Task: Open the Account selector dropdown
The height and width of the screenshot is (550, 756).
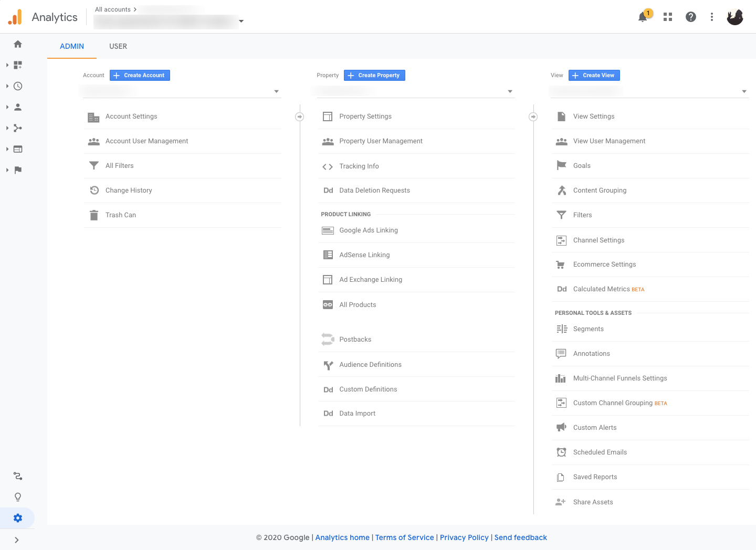Action: pyautogui.click(x=181, y=91)
